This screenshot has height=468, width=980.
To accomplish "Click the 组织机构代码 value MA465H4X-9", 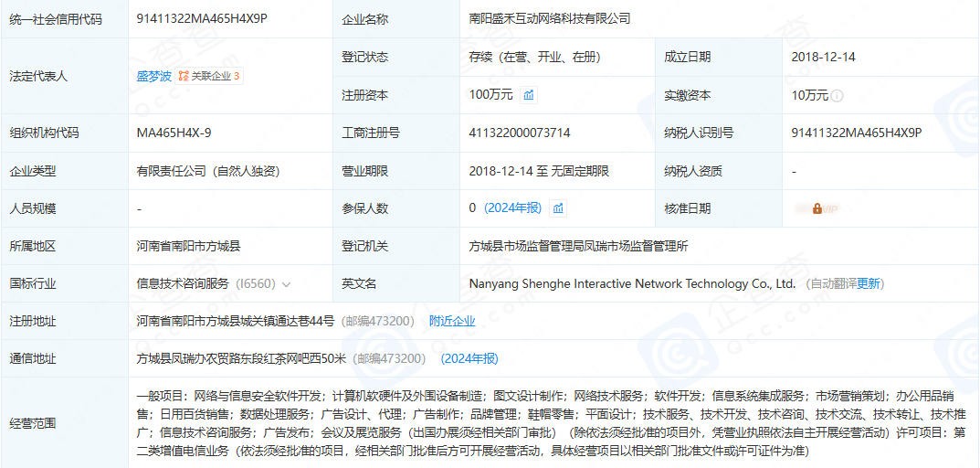I will [x=174, y=133].
